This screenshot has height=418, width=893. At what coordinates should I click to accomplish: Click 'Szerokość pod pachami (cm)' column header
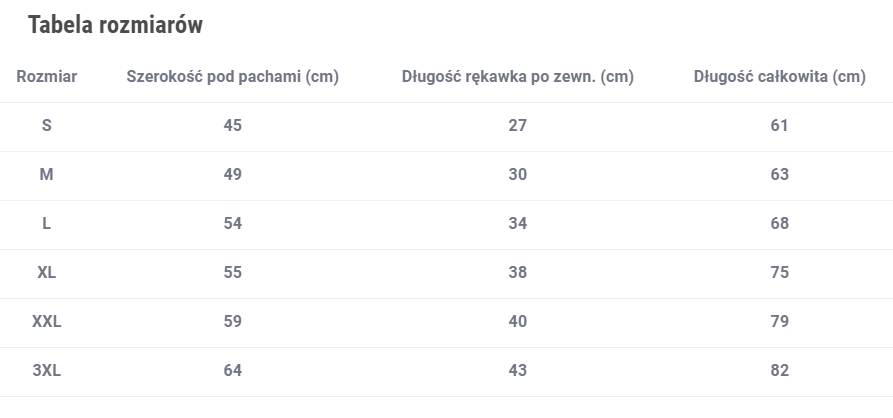tap(232, 77)
